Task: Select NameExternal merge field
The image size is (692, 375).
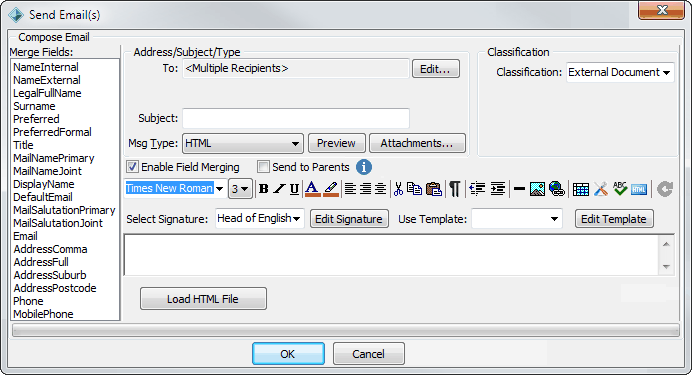Action: pos(47,80)
